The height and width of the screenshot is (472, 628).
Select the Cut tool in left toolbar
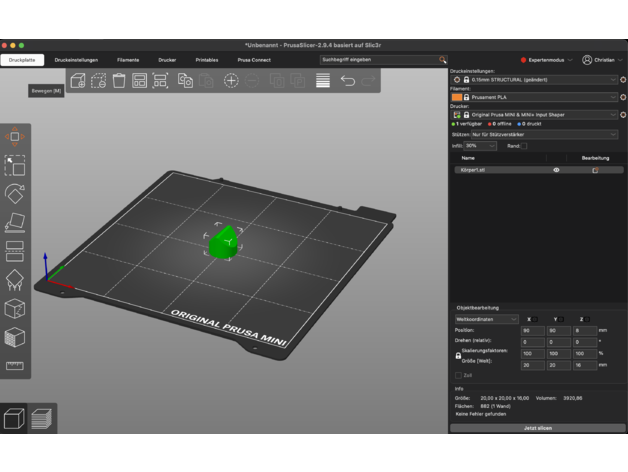pyautogui.click(x=15, y=251)
